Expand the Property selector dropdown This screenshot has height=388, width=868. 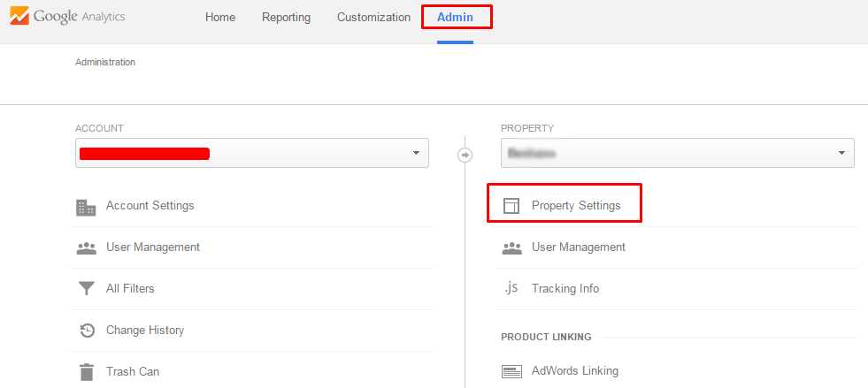coord(677,153)
